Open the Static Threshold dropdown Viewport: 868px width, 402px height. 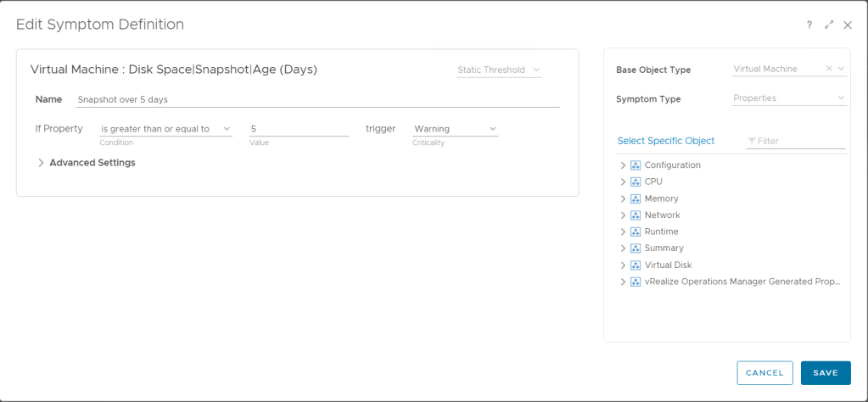(x=498, y=70)
